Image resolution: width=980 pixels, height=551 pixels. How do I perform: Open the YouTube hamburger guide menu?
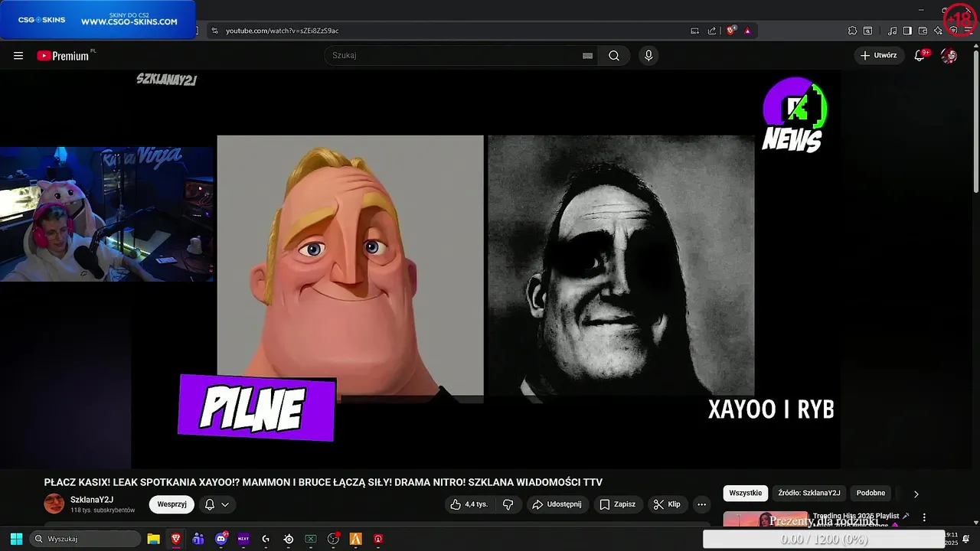pyautogui.click(x=18, y=56)
